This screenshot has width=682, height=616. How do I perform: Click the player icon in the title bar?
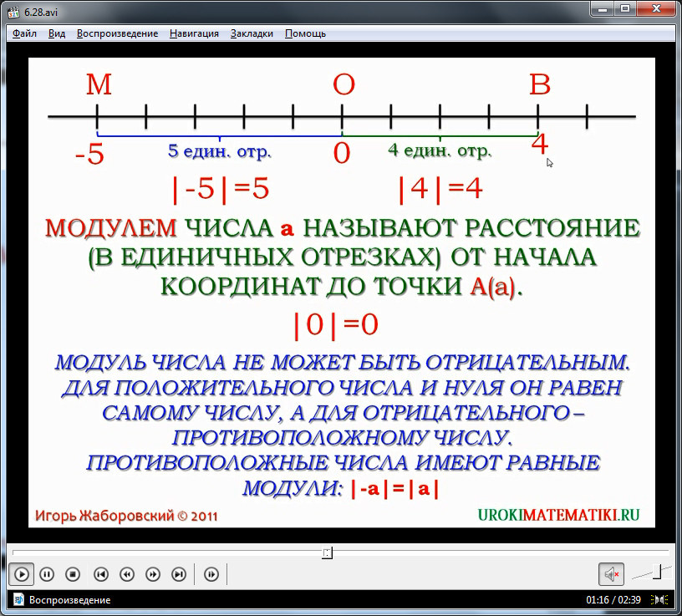tap(13, 13)
